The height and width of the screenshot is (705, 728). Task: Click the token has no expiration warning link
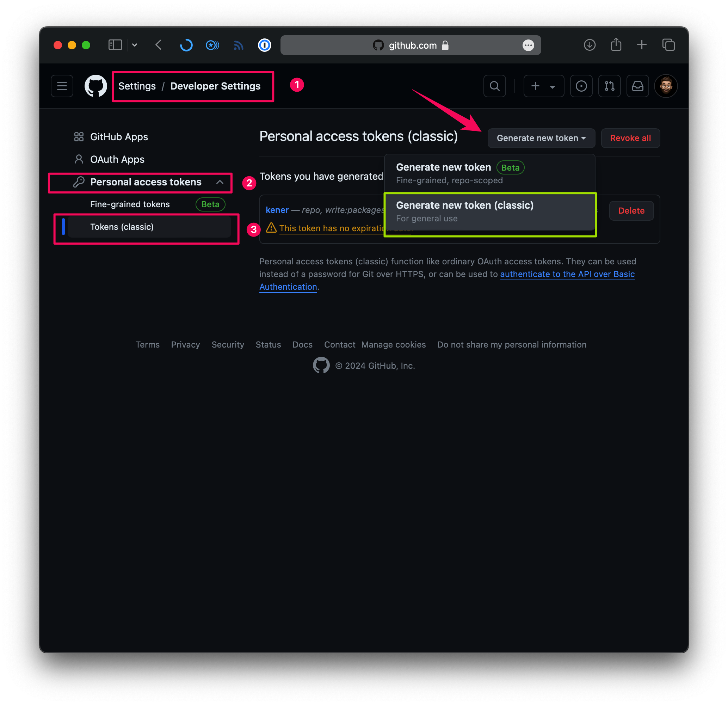point(332,228)
